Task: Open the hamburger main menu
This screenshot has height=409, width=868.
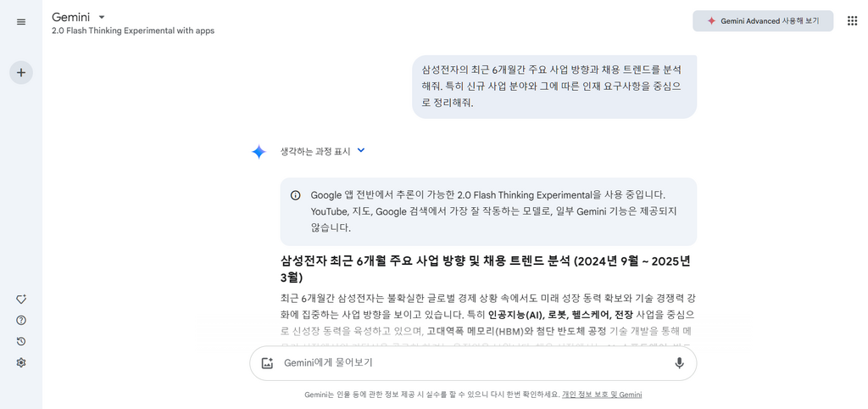Action: 21,21
